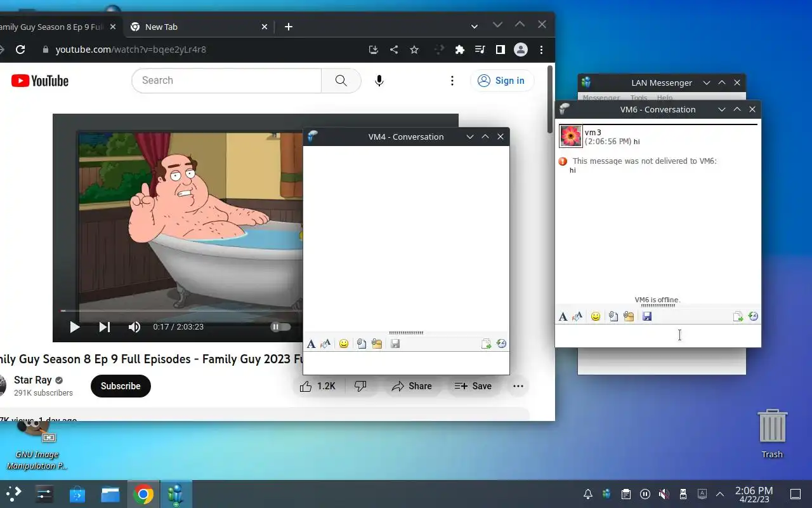The width and height of the screenshot is (812, 508).
Task: Play the Family Guy video
Action: point(74,327)
